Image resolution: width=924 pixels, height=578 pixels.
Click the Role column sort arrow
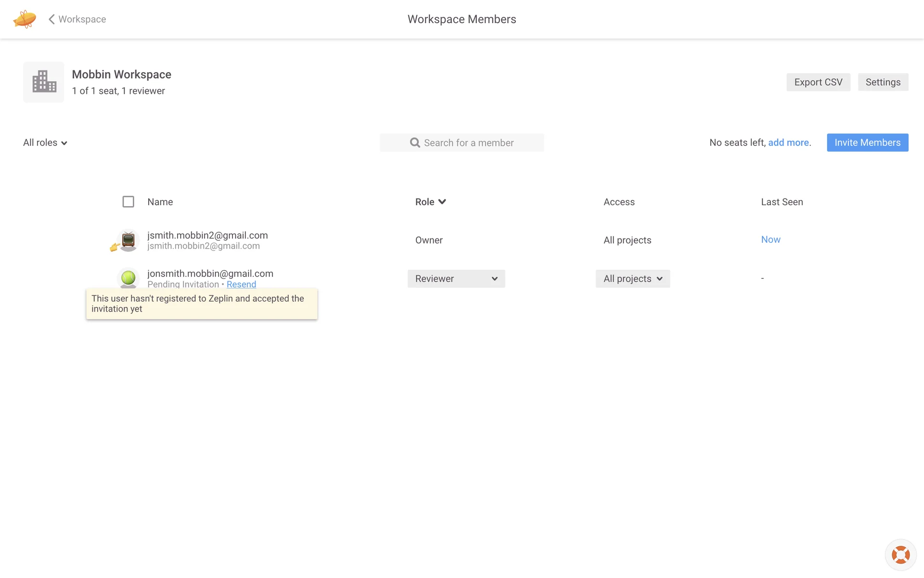[x=442, y=202]
